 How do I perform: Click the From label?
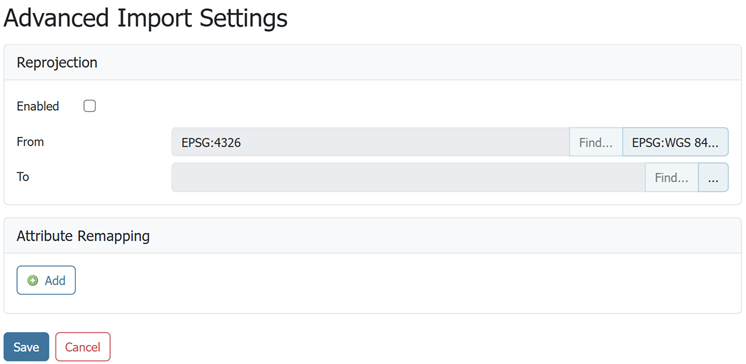pos(30,142)
